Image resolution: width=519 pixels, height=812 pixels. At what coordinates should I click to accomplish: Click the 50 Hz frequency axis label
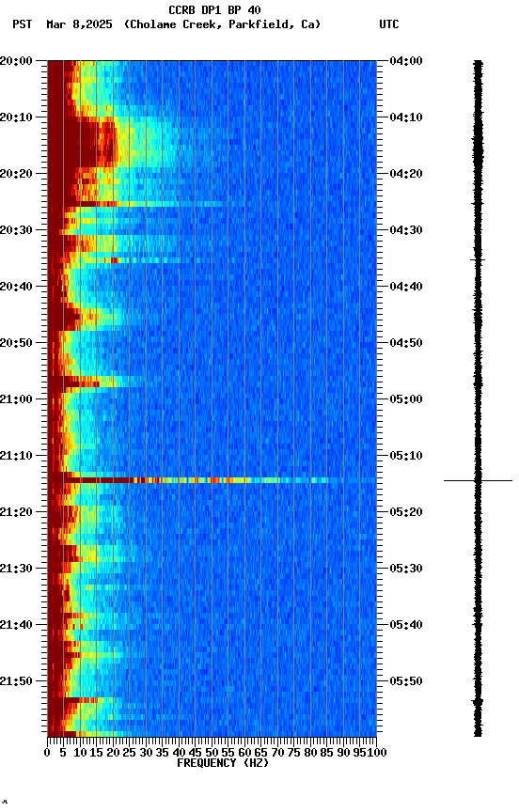pyautogui.click(x=212, y=754)
